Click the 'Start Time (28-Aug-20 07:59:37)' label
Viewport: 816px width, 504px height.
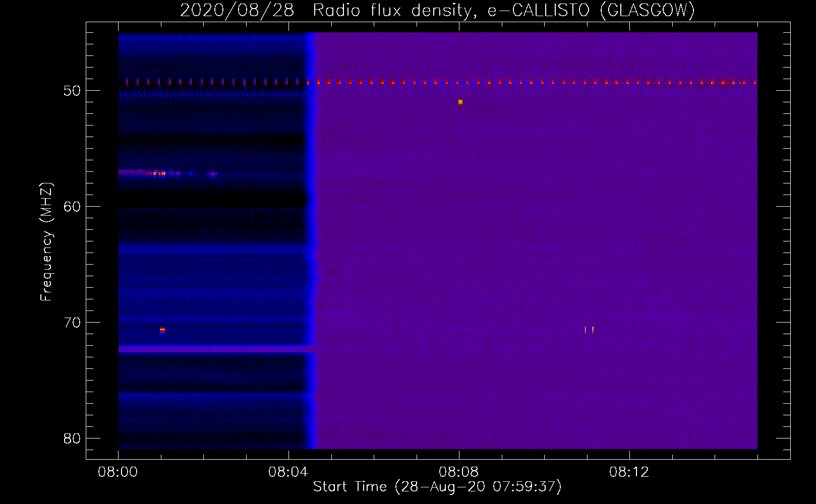click(x=437, y=487)
